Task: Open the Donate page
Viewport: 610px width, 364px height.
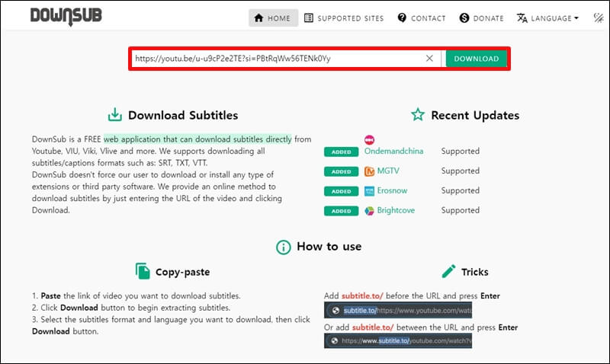Action: coord(482,18)
